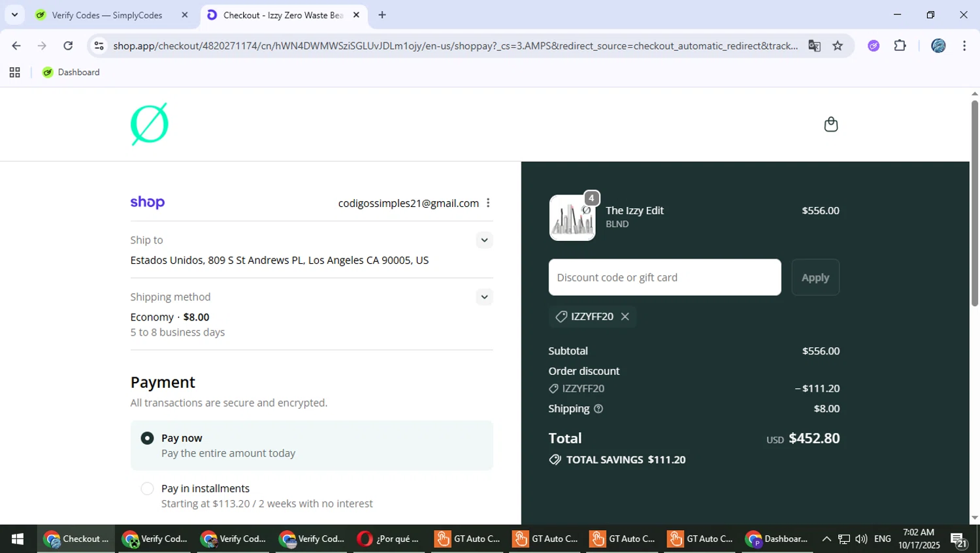Click the purple extension icon in toolbar

click(x=874, y=46)
